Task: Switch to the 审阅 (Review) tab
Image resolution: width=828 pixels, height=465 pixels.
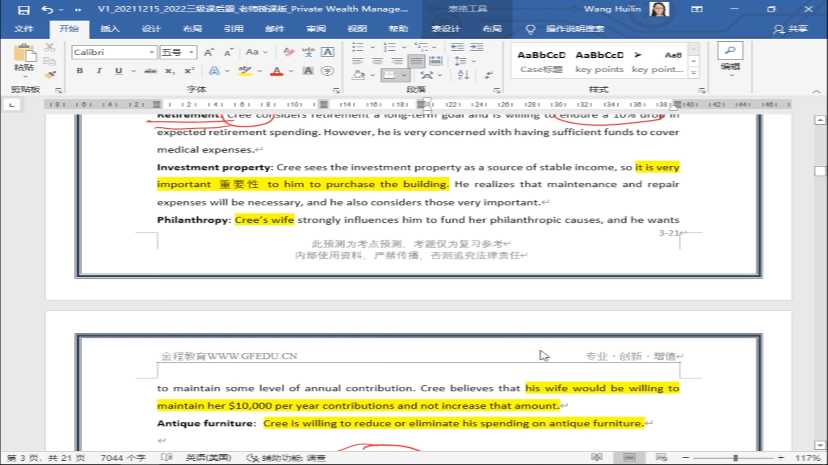Action: (316, 29)
